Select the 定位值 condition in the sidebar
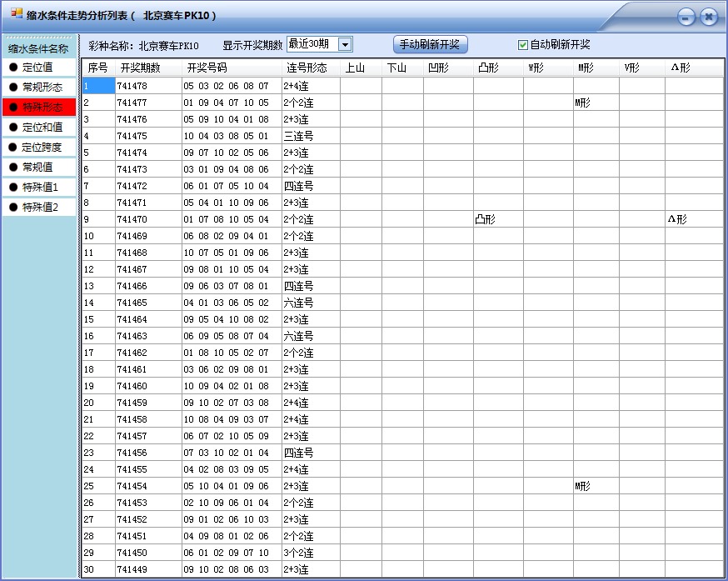The width and height of the screenshot is (728, 581). pyautogui.click(x=39, y=66)
